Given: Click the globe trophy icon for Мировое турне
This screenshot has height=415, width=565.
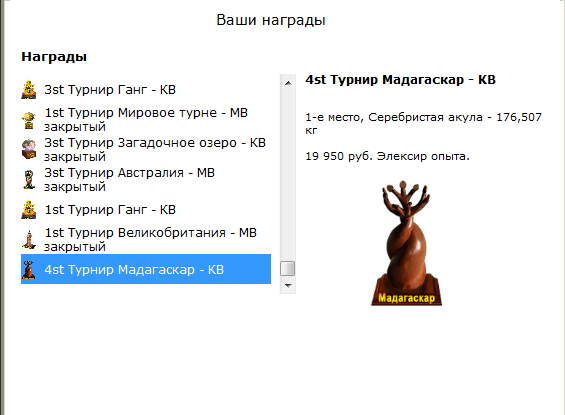Looking at the screenshot, I should [x=29, y=120].
